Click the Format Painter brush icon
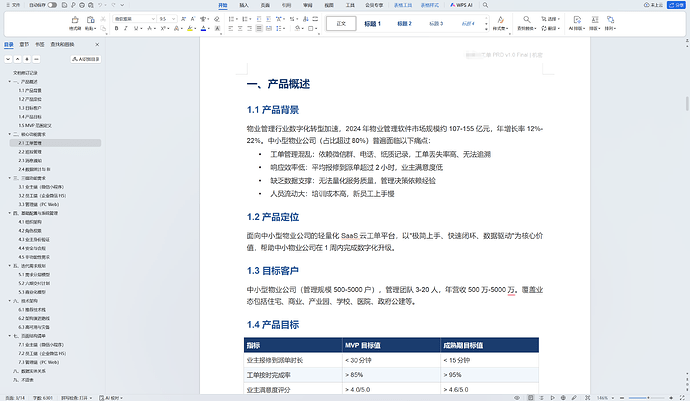This screenshot has height=401, width=690. 75,22
